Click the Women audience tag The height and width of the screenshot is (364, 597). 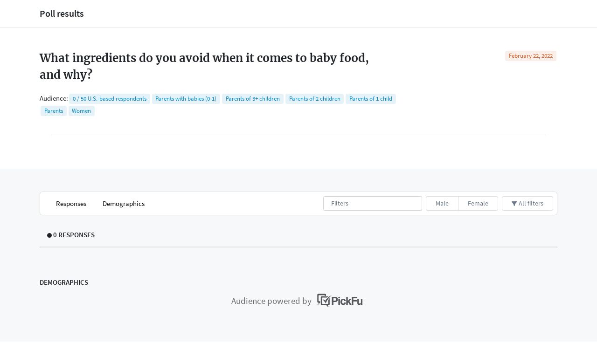tap(82, 111)
